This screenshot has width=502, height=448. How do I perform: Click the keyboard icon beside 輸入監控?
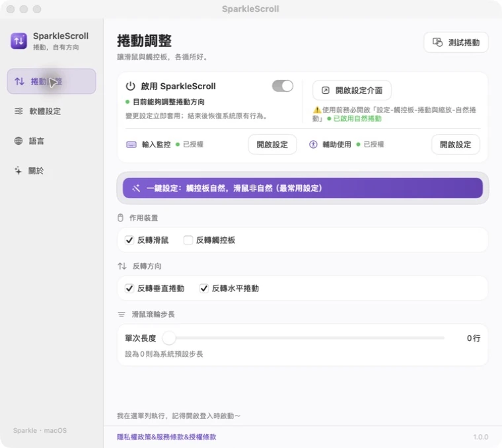tap(131, 145)
